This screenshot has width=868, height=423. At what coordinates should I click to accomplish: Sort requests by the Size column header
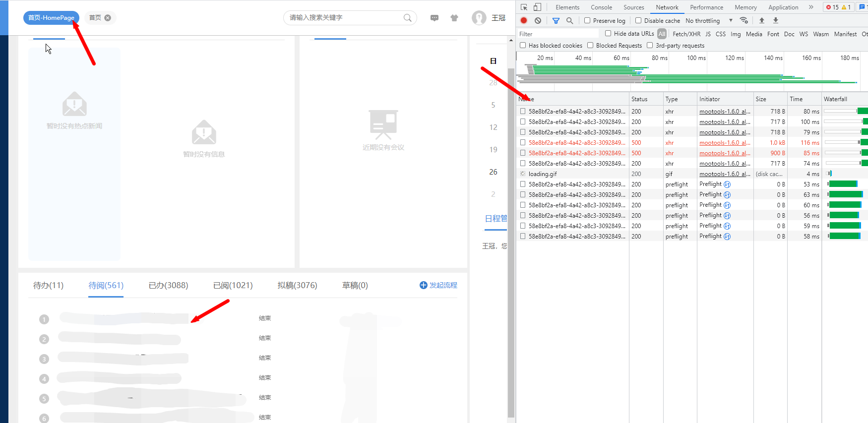(770, 99)
